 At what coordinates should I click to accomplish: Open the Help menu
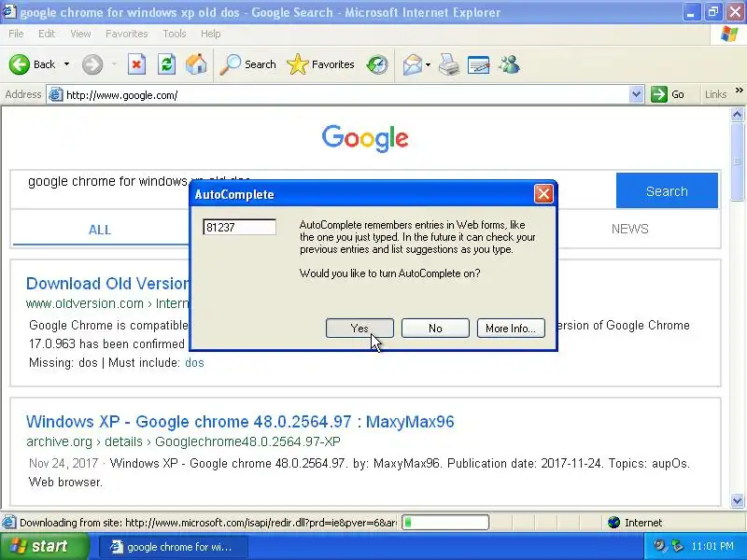211,34
